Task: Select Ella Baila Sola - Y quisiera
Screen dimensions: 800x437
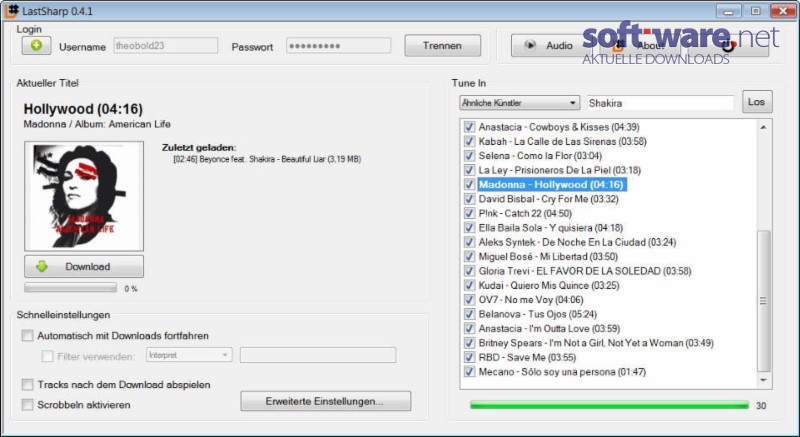Action: 551,227
